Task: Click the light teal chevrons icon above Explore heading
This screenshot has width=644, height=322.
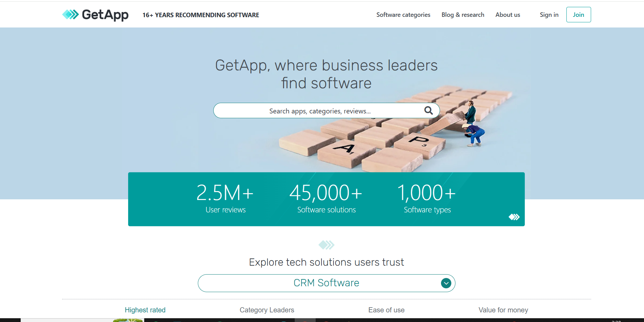Action: tap(326, 245)
